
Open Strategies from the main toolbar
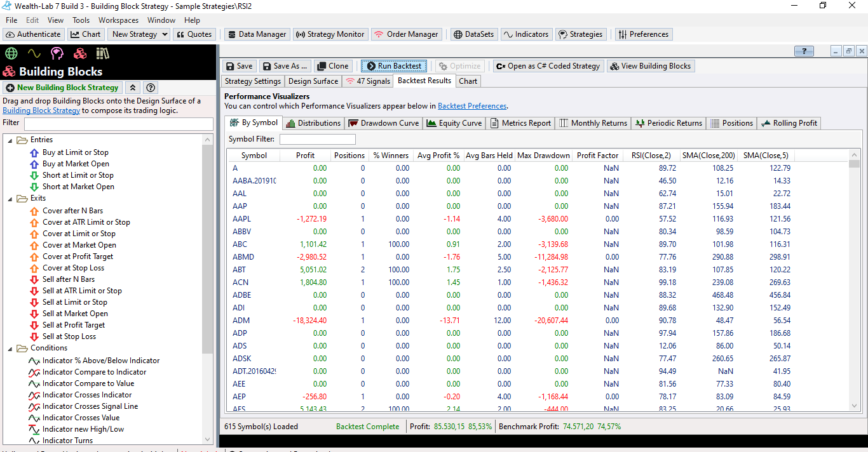580,34
